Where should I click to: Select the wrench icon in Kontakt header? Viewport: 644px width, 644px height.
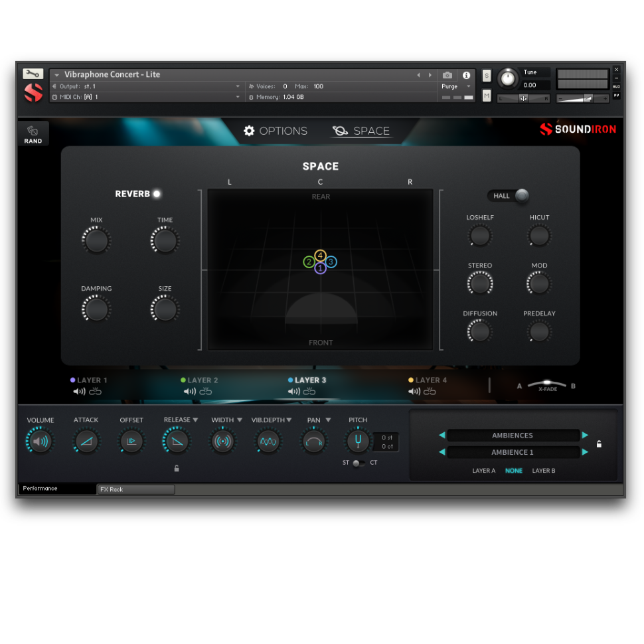[x=33, y=73]
